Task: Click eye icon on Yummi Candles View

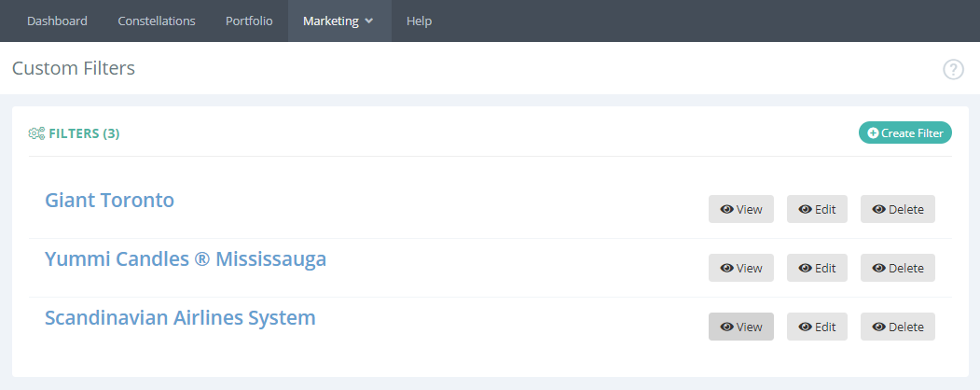Action: click(x=726, y=268)
